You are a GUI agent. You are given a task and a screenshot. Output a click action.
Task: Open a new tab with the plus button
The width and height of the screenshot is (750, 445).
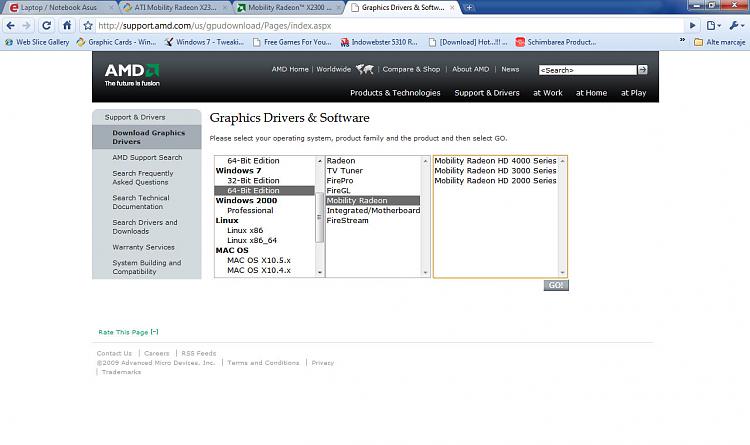coord(469,7)
